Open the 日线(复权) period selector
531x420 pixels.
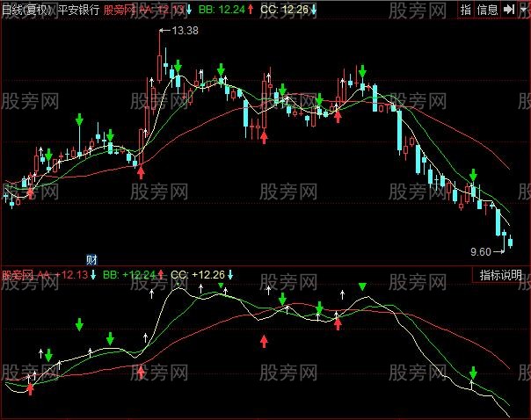pyautogui.click(x=24, y=10)
